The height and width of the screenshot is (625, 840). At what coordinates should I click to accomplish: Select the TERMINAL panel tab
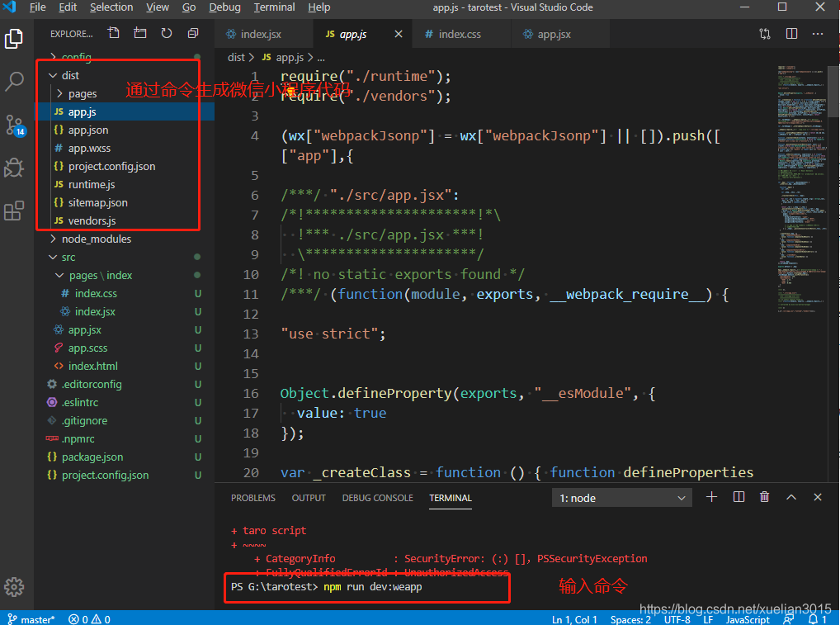pyautogui.click(x=450, y=498)
